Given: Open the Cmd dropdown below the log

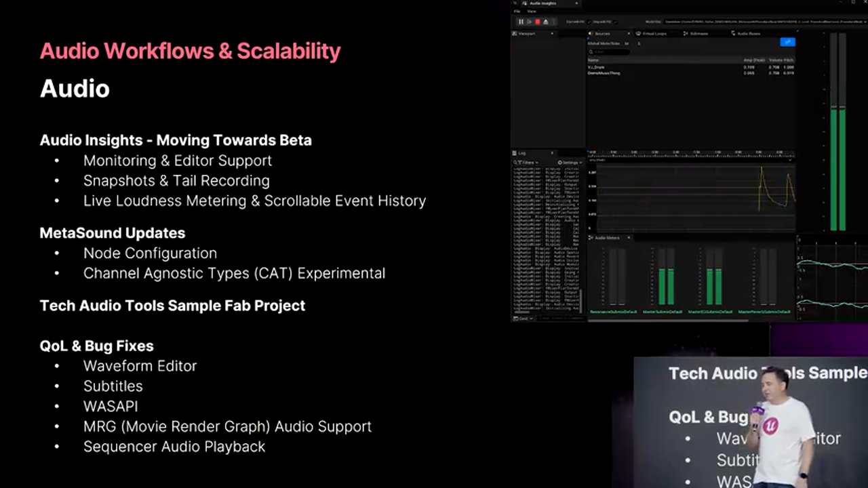Looking at the screenshot, I should 524,318.
